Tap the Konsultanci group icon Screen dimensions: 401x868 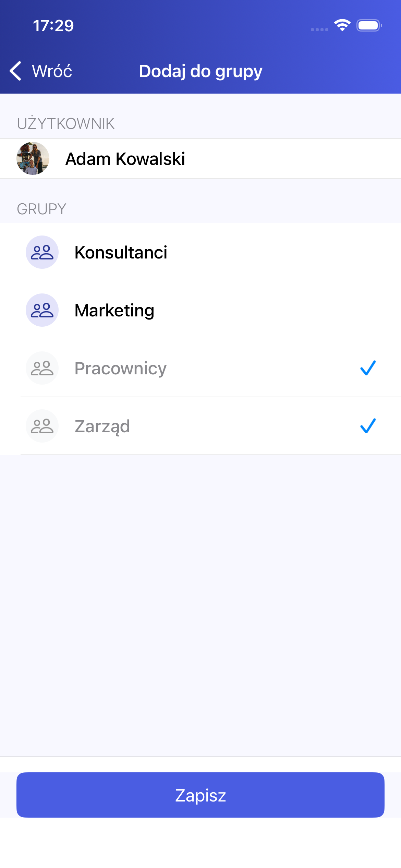click(x=42, y=252)
